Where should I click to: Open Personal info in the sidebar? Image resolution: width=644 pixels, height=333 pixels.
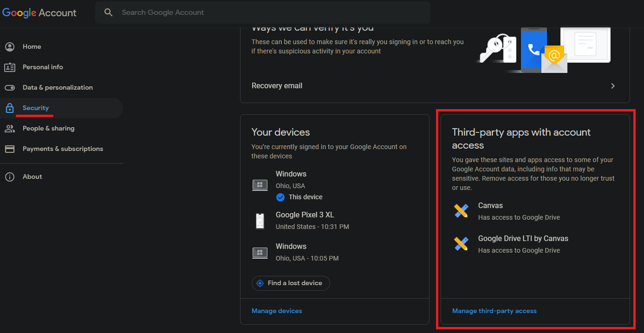pyautogui.click(x=61, y=67)
